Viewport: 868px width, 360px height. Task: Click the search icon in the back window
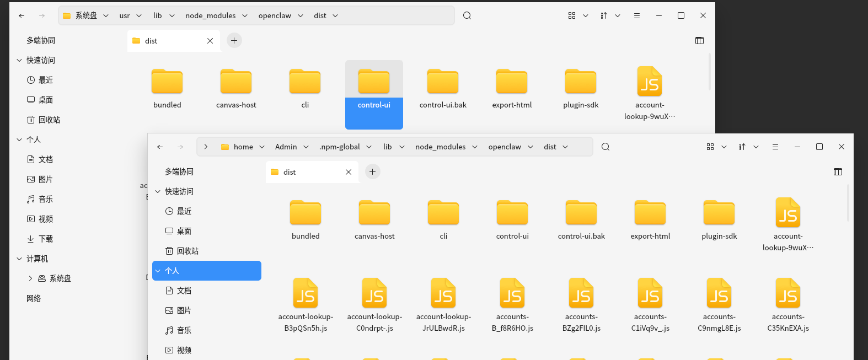[x=467, y=15]
